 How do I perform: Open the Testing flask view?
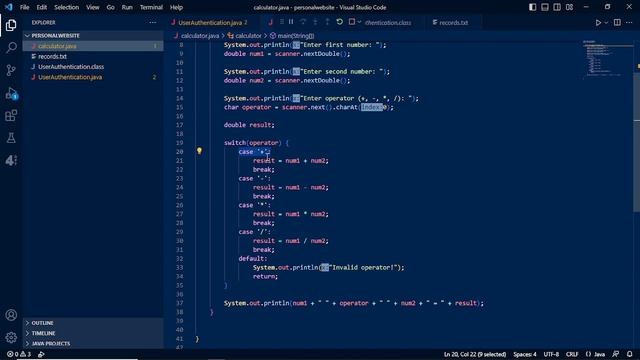pos(11,138)
